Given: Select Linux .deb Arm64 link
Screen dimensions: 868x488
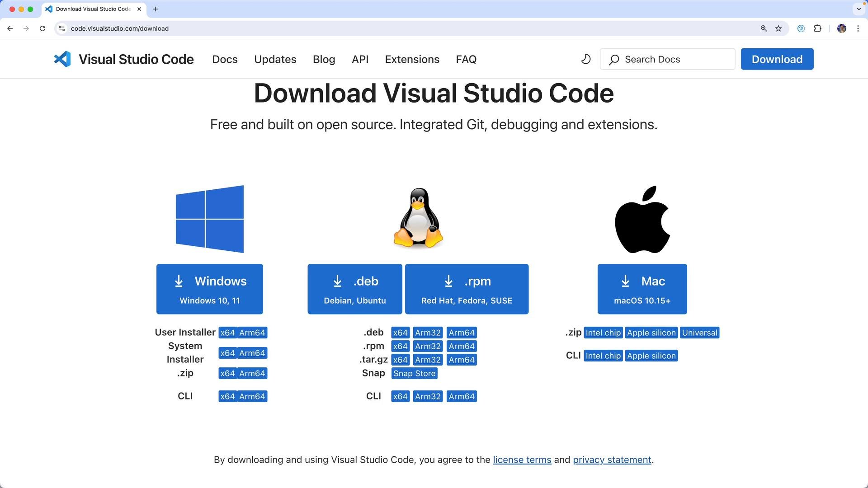Looking at the screenshot, I should coord(462,333).
